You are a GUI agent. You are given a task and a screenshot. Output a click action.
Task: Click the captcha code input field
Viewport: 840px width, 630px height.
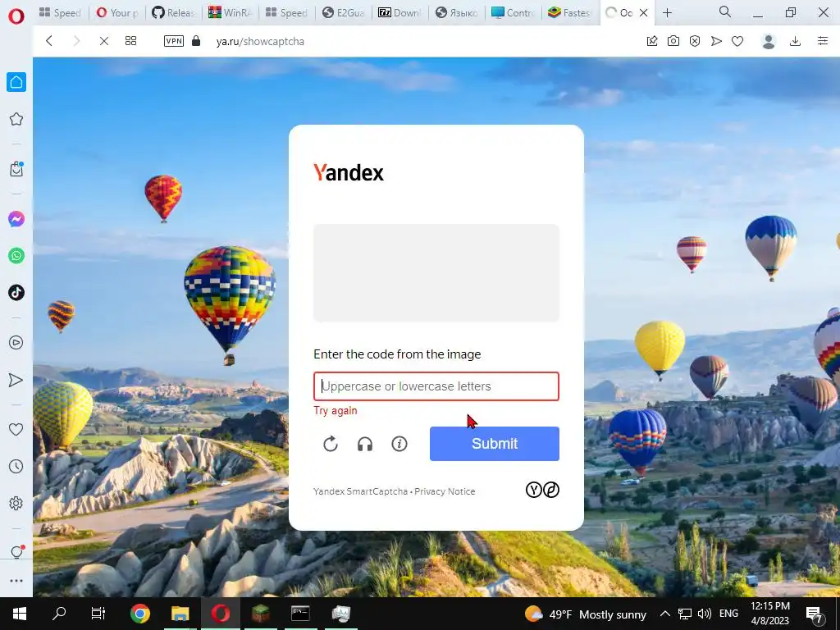coord(436,386)
